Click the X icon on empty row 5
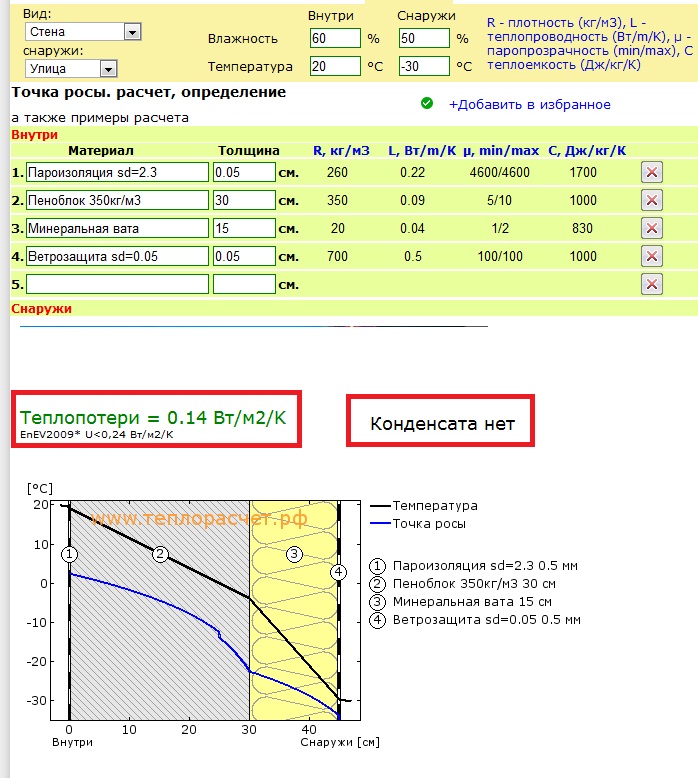 click(x=651, y=284)
